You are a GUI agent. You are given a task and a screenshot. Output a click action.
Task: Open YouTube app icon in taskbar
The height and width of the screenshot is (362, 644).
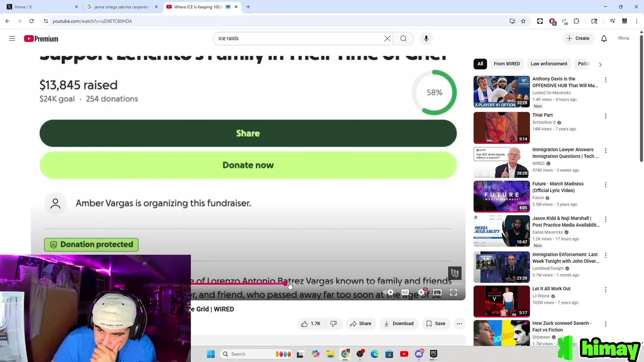pyautogui.click(x=404, y=354)
